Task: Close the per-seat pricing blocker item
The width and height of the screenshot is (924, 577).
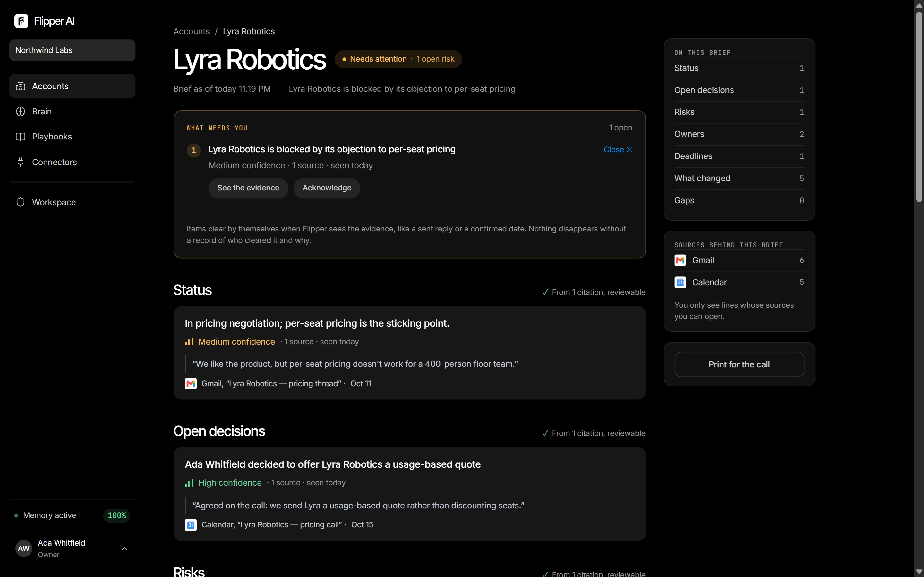Action: (618, 150)
